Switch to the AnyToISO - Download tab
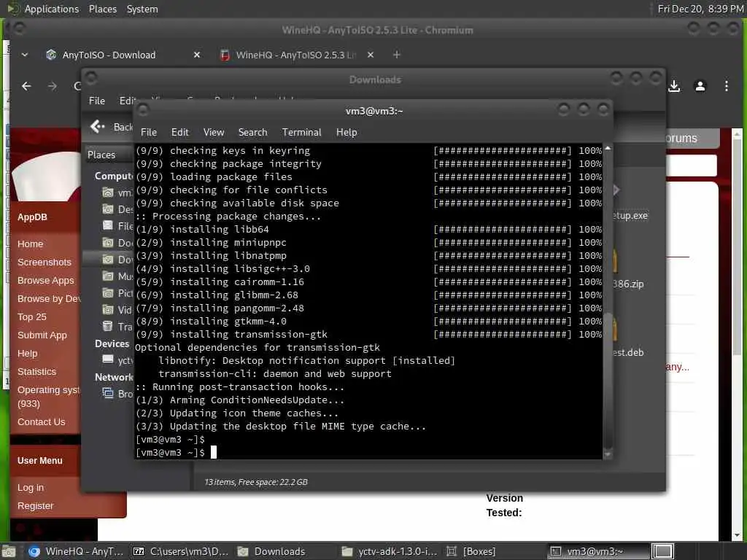 pos(109,55)
